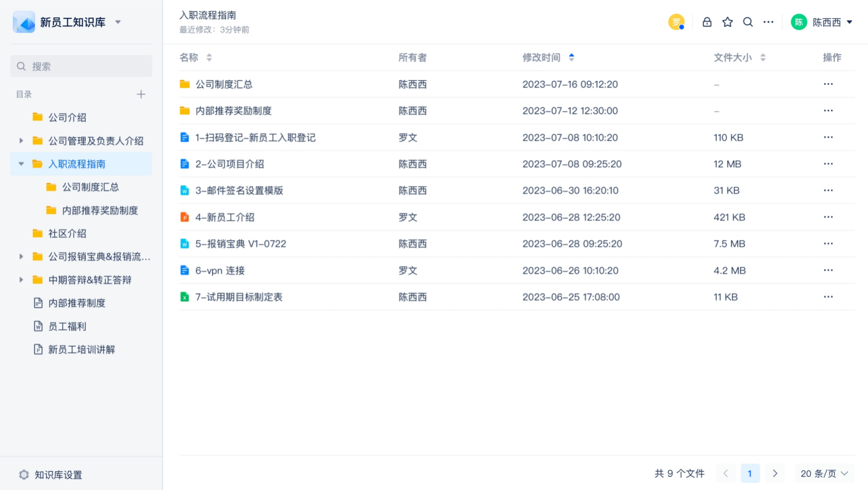868x490 pixels.
Task: Click the collaborator avatar 罗
Action: coord(676,22)
